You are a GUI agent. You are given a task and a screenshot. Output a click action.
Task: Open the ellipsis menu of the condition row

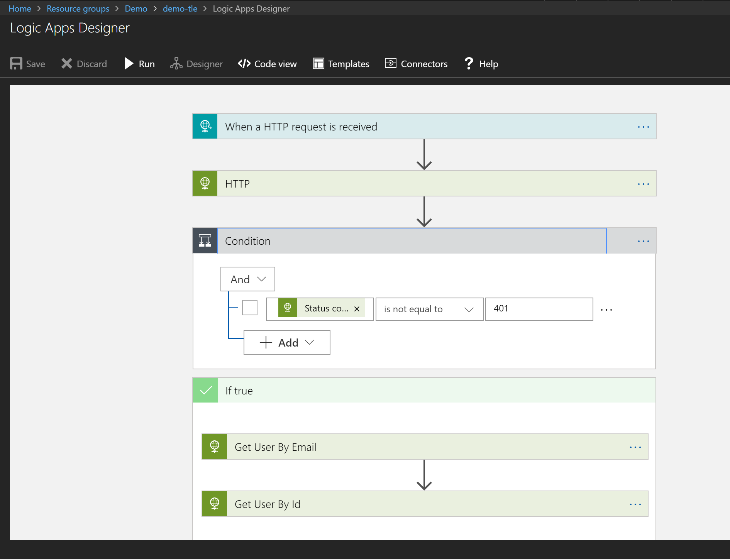tap(606, 310)
